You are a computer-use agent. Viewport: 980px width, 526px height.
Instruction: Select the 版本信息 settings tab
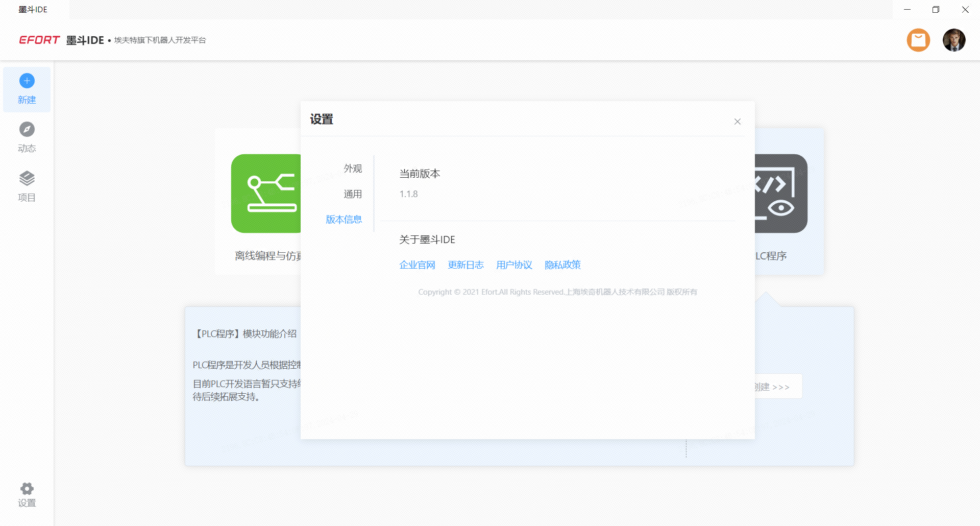coord(344,220)
